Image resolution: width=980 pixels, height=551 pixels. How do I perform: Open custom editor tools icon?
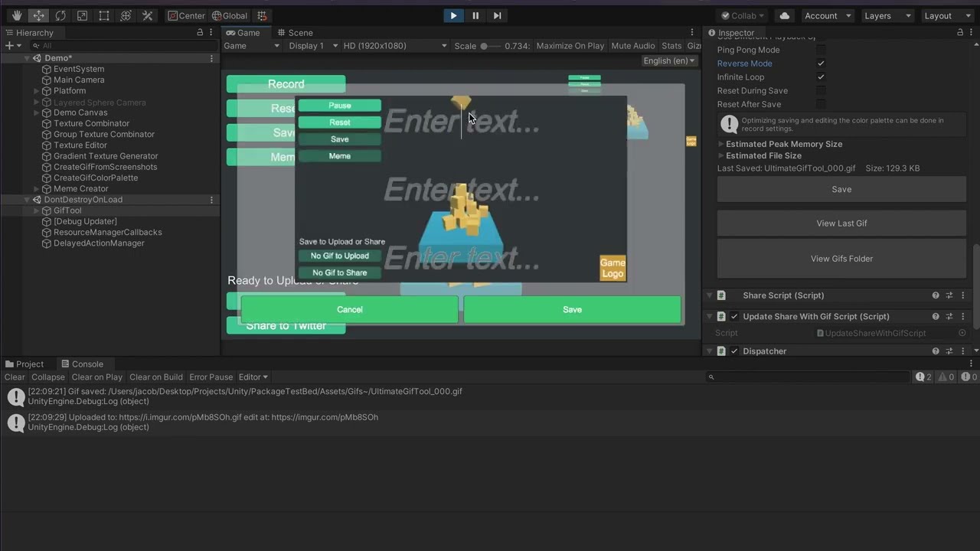[x=148, y=15]
